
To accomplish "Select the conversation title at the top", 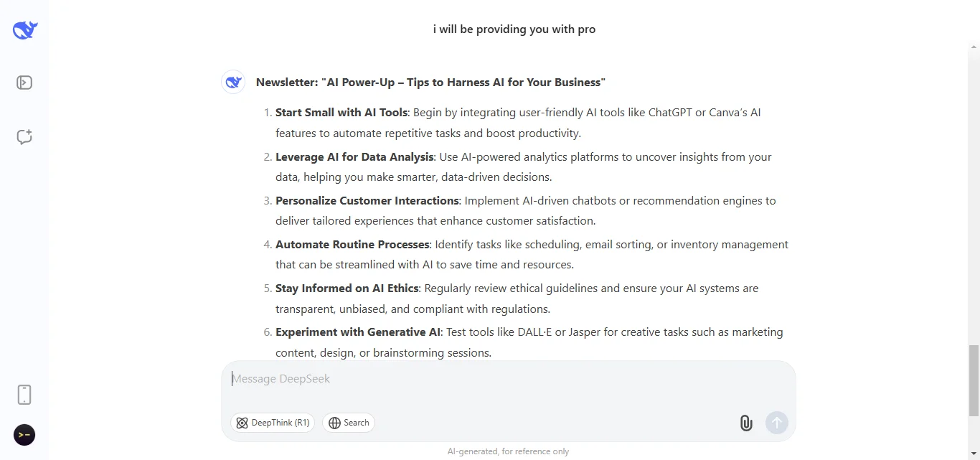I will tap(514, 29).
